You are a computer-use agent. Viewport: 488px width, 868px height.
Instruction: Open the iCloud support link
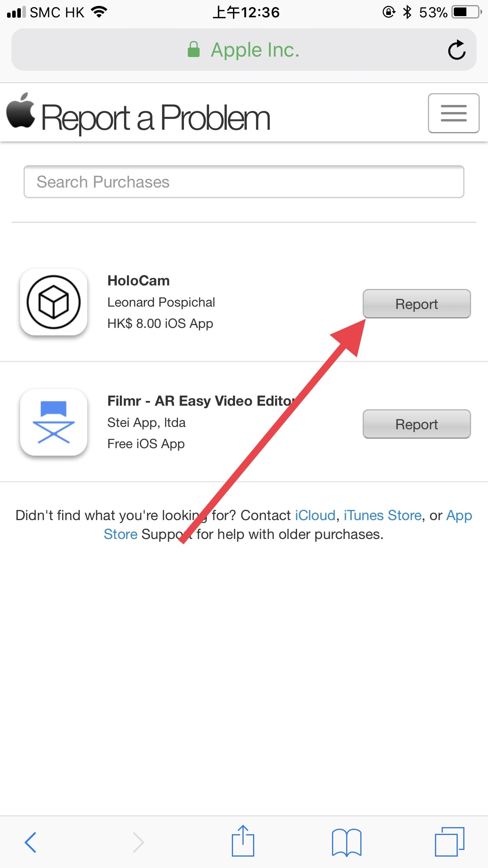pos(315,515)
